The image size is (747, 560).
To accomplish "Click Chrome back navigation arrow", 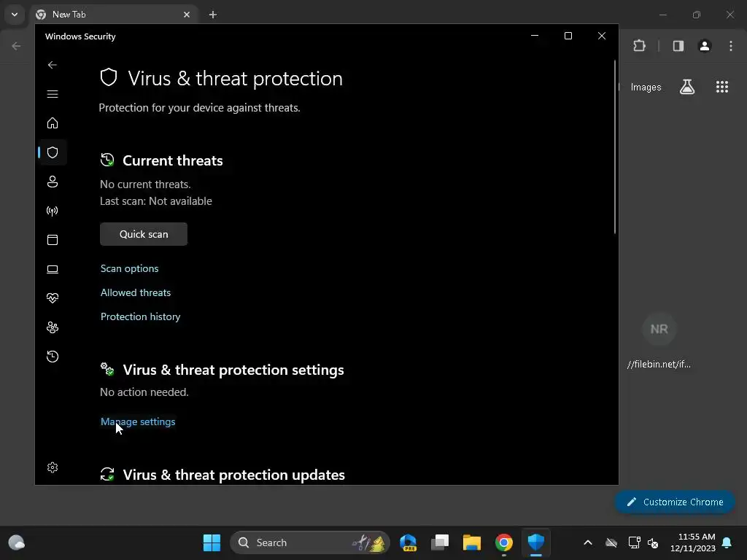I will (x=16, y=46).
